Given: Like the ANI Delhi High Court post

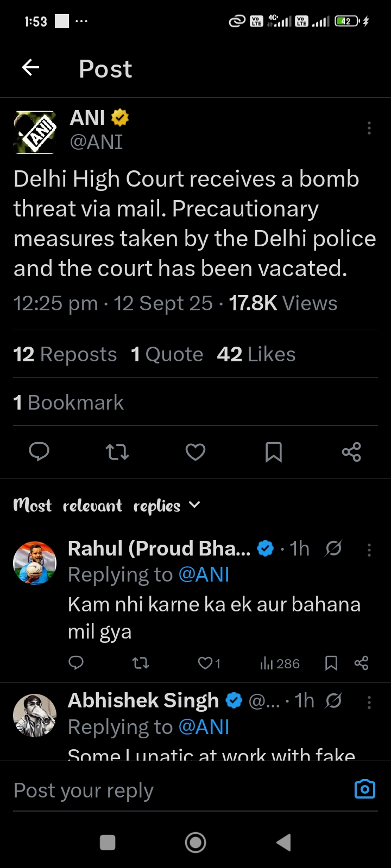Looking at the screenshot, I should point(195,451).
